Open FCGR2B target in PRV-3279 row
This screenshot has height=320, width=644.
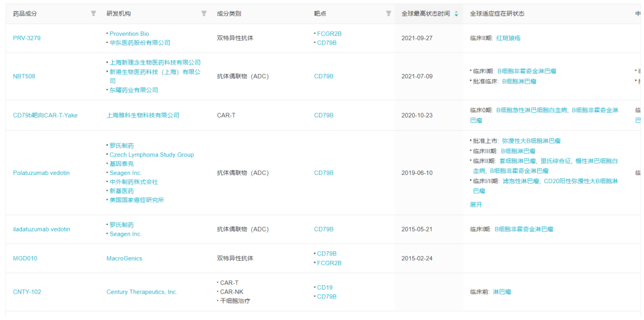(329, 33)
